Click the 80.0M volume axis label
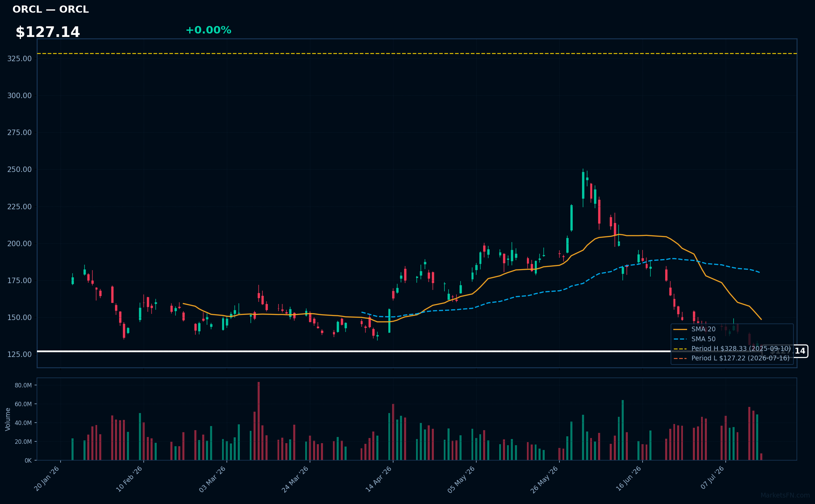The height and width of the screenshot is (504, 815). [23, 385]
